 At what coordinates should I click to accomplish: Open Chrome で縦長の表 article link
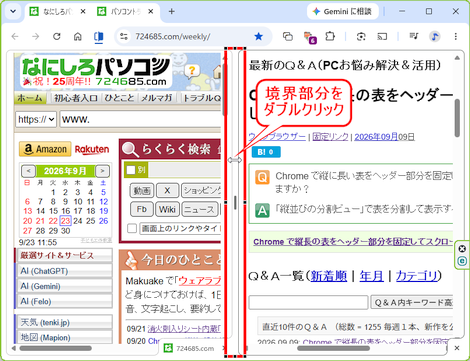point(353,242)
